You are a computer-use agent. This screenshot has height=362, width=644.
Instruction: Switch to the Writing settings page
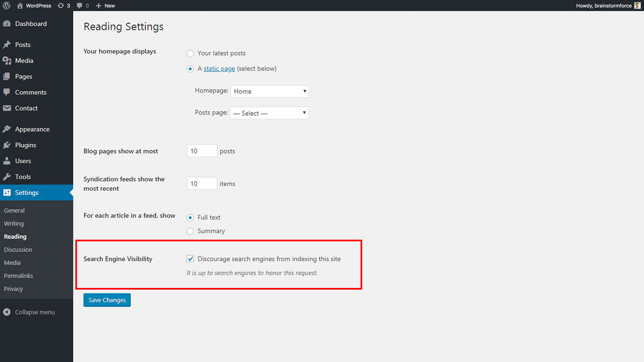pyautogui.click(x=13, y=223)
